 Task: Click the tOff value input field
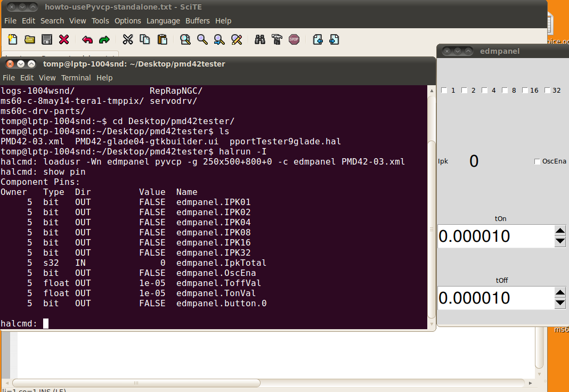click(495, 298)
